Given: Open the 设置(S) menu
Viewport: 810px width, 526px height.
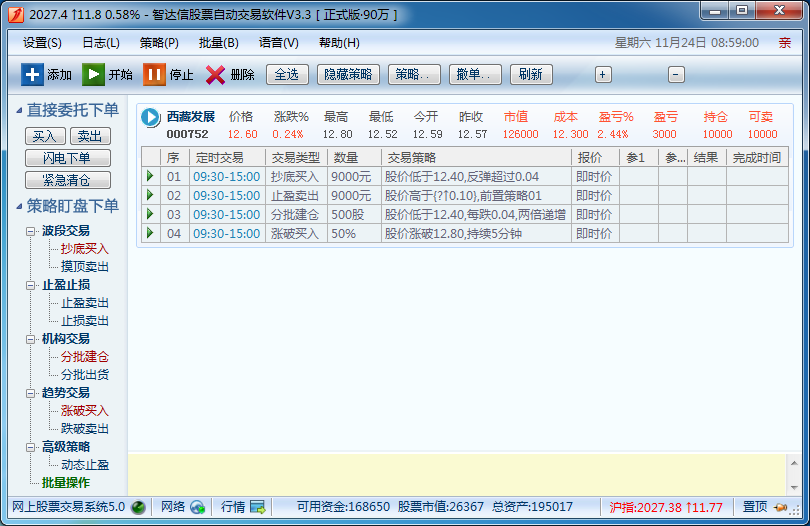Looking at the screenshot, I should pyautogui.click(x=42, y=43).
